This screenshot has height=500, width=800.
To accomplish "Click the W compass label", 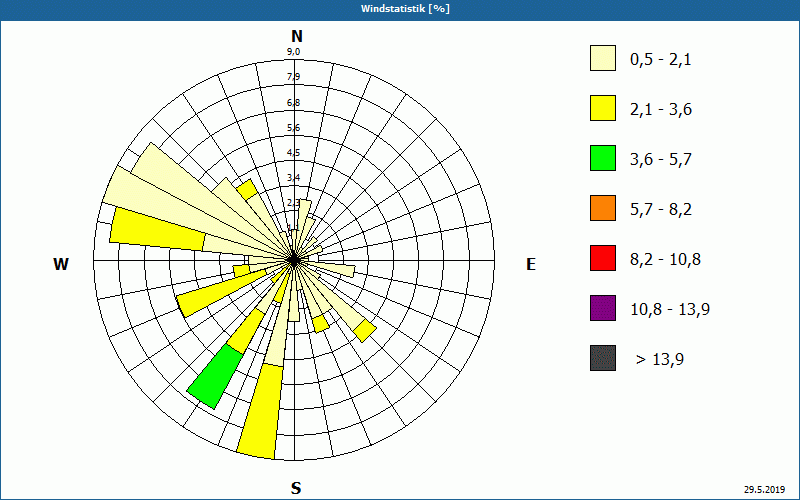I will (61, 264).
